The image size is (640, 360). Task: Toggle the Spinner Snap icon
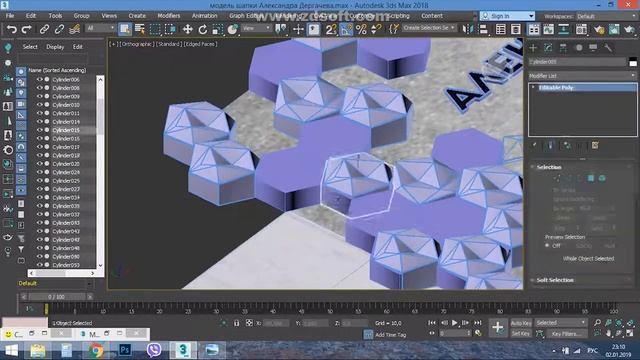(x=376, y=29)
